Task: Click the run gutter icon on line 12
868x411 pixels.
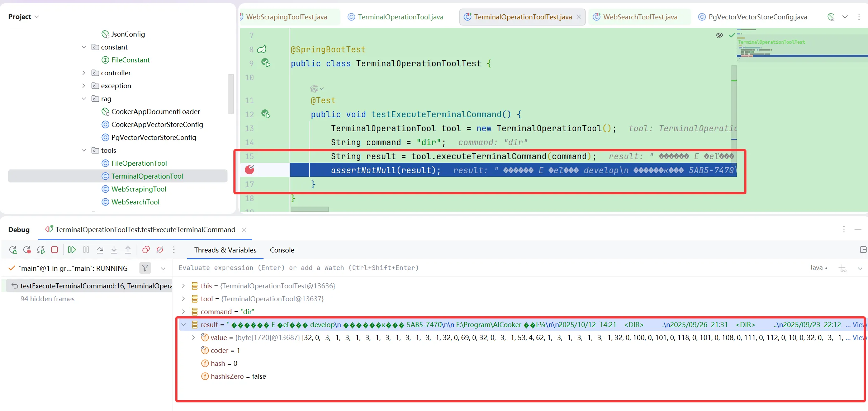Action: (x=266, y=114)
